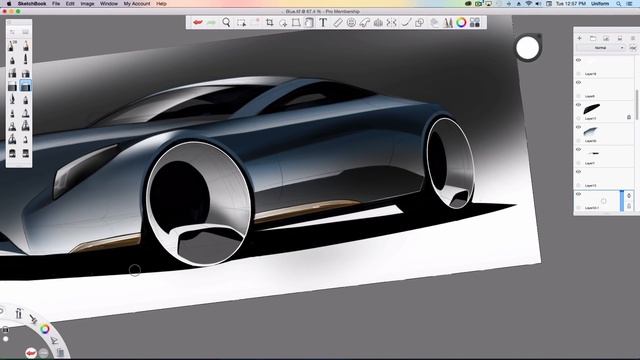
Task: Toggle eye of bottom selected layer
Action: tap(578, 194)
